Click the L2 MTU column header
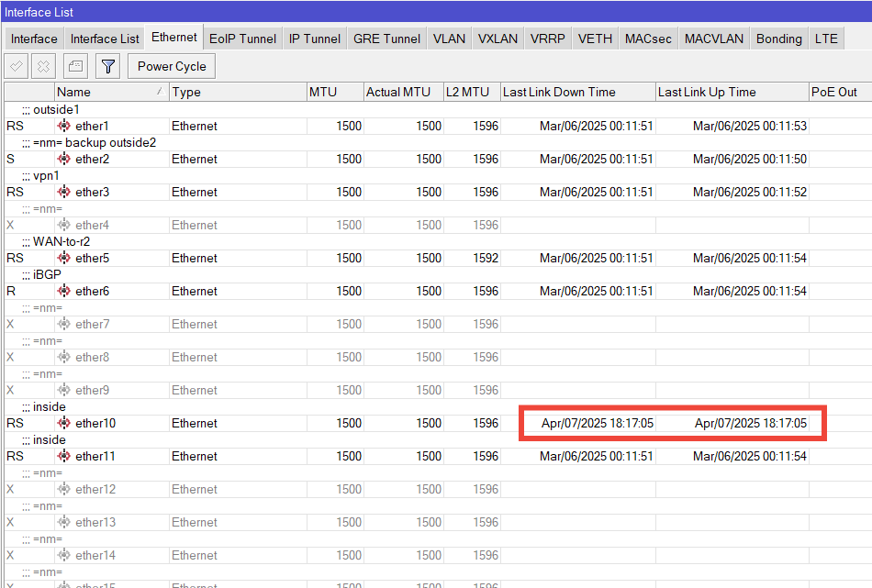872x588 pixels. tap(472, 93)
